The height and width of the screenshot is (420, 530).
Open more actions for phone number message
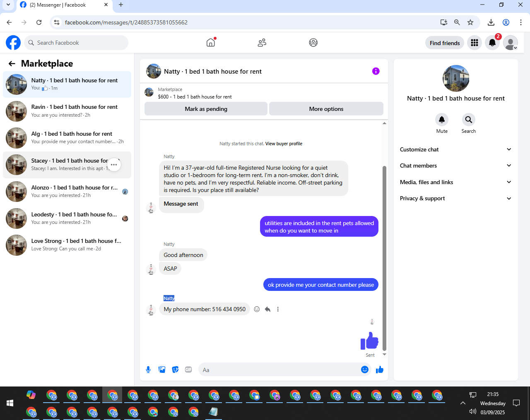(x=278, y=309)
